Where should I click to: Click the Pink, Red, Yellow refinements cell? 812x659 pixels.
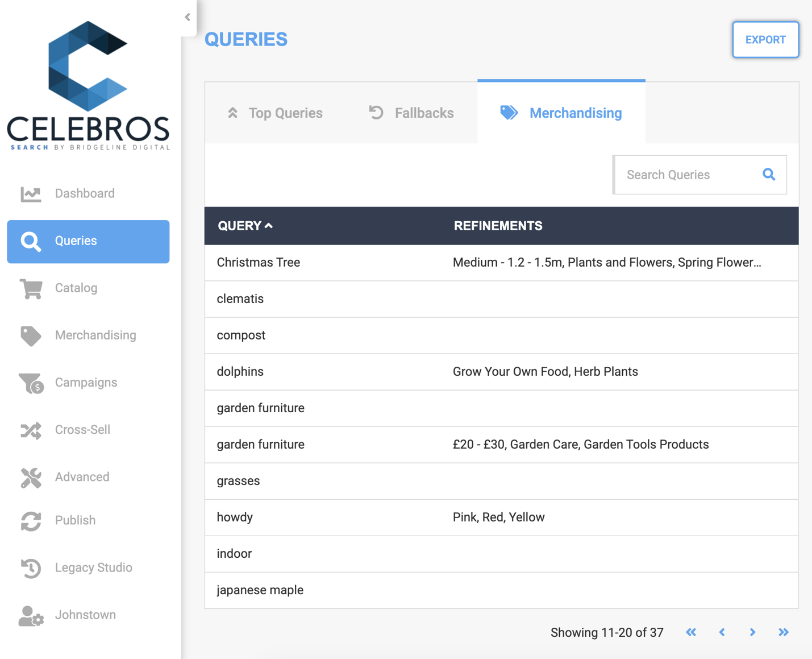(499, 517)
